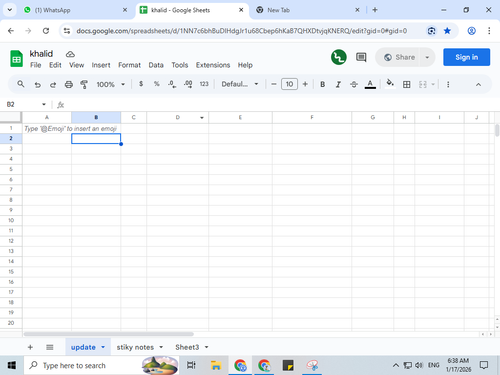Image resolution: width=500 pixels, height=375 pixels.
Task: Open the text color picker
Action: pos(370,84)
